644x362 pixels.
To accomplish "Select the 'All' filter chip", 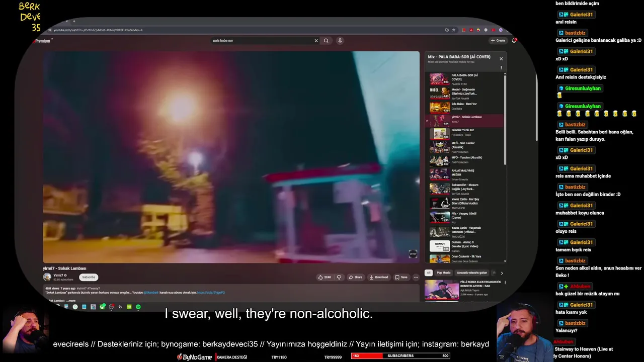I will [x=429, y=273].
